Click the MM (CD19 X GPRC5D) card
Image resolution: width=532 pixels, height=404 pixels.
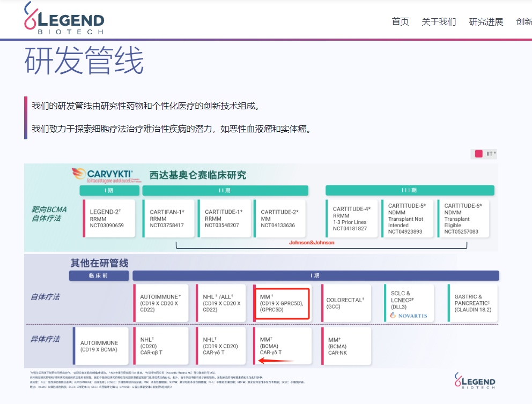pos(282,303)
